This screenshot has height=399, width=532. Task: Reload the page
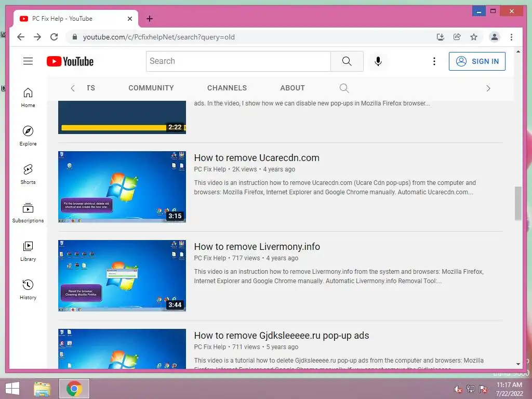pos(54,37)
